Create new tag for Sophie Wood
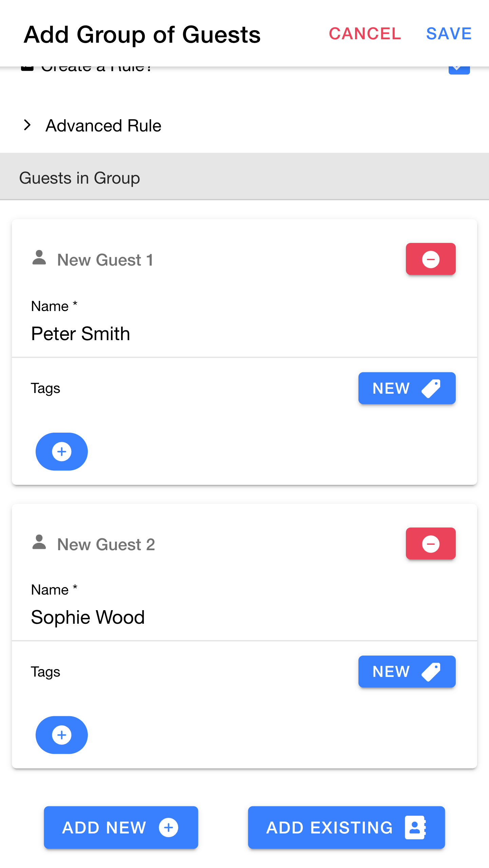 point(407,671)
